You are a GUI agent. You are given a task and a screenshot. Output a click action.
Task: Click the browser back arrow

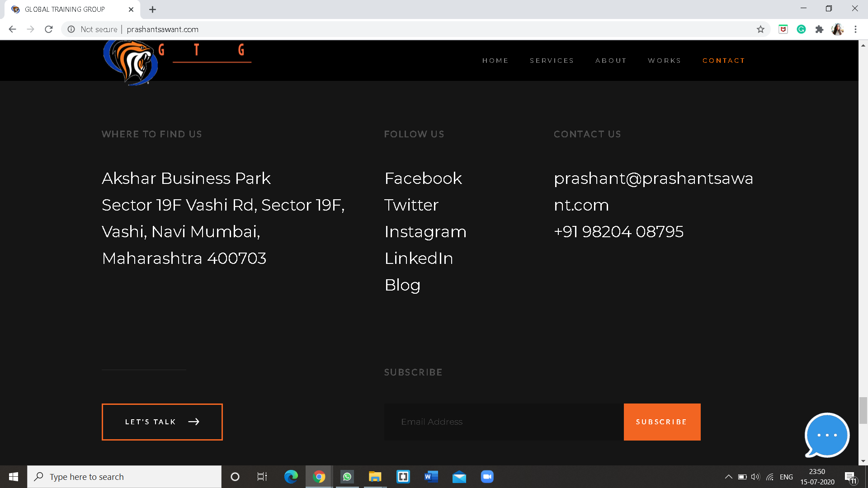pyautogui.click(x=12, y=29)
